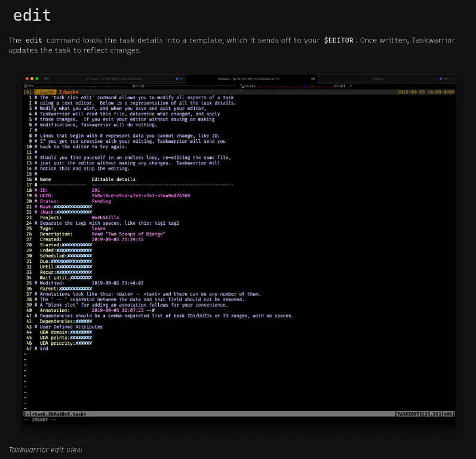Place cursor on Project value WorkSkills
This screenshot has height=459, width=476.
[x=105, y=218]
